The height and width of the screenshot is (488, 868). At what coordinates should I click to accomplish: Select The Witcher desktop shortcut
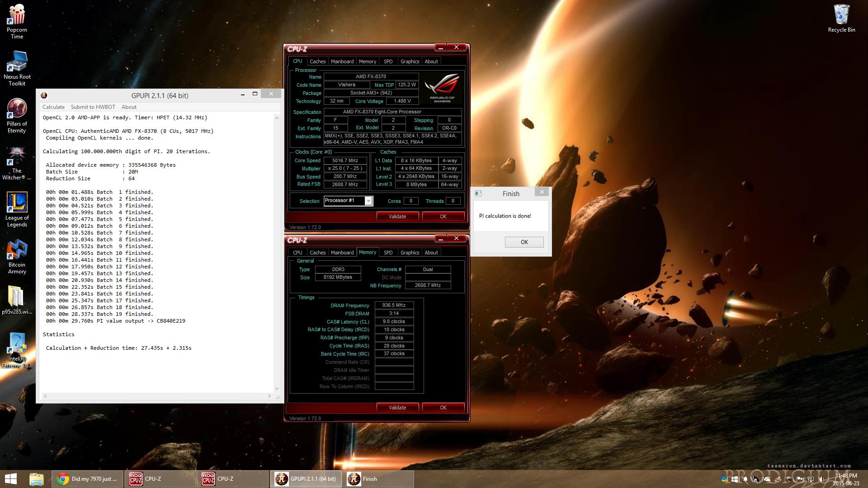pyautogui.click(x=17, y=162)
